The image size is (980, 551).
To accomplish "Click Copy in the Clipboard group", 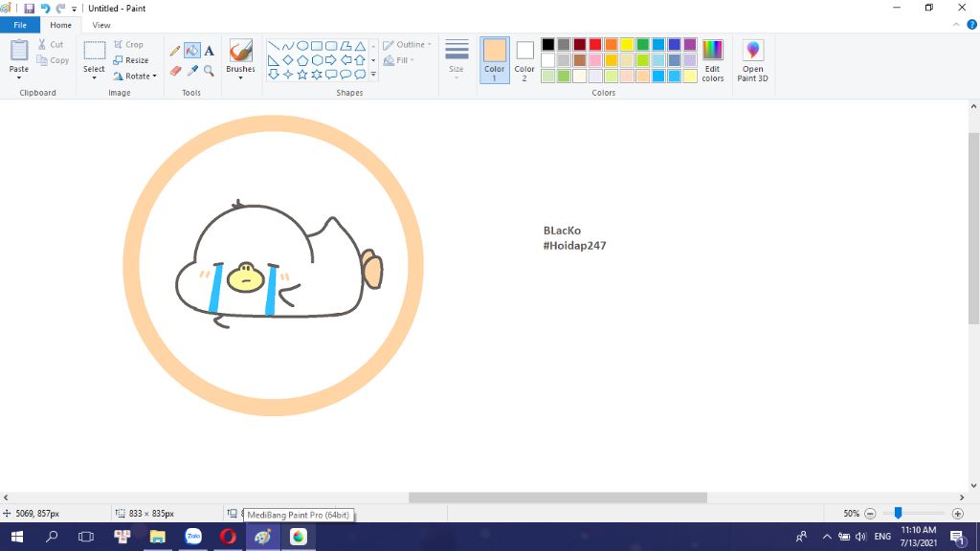I will (x=53, y=60).
